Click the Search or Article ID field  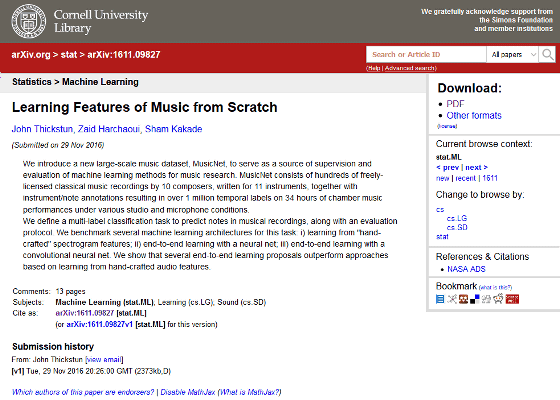426,54
